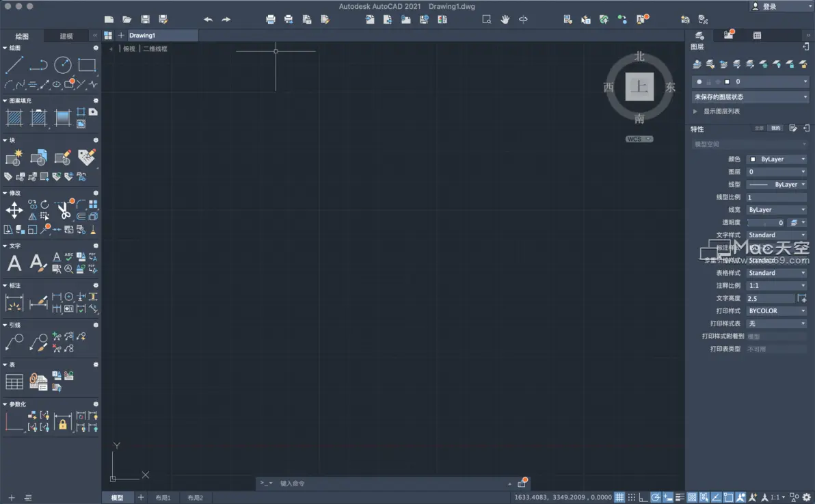Toggle snap mode in status bar
The image size is (815, 504).
tap(632, 497)
